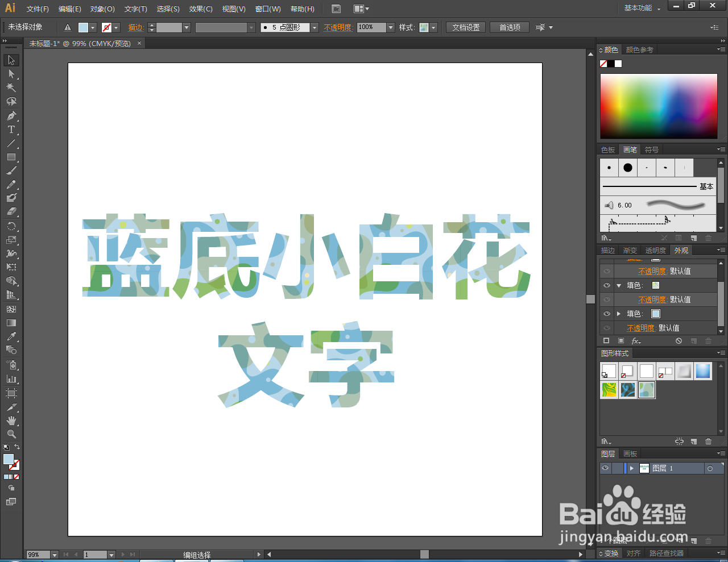The height and width of the screenshot is (562, 728).
Task: Toggle visibility of the patterned 填色 row
Action: (606, 285)
